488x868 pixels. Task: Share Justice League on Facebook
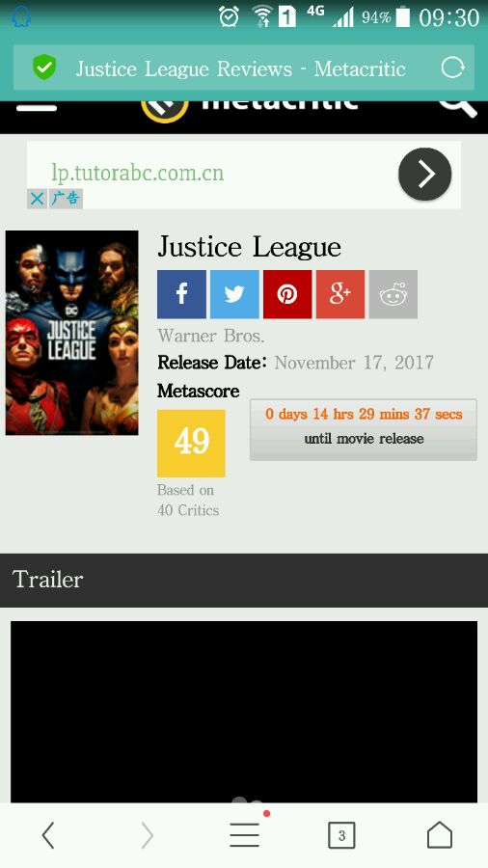coord(181,294)
